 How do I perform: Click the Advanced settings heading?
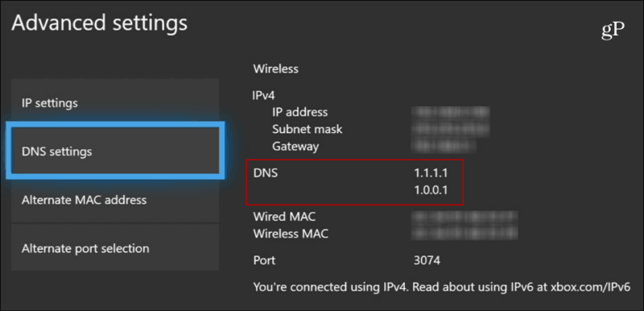99,23
